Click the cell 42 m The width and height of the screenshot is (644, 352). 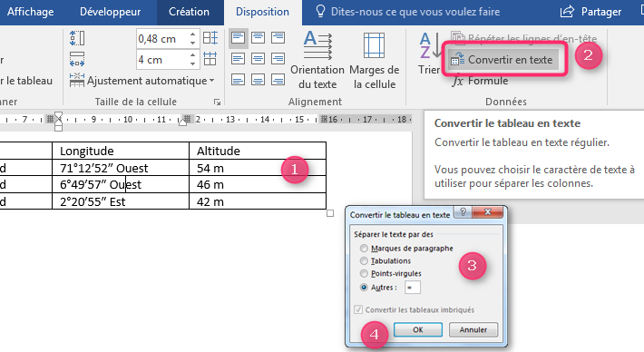tap(257, 201)
